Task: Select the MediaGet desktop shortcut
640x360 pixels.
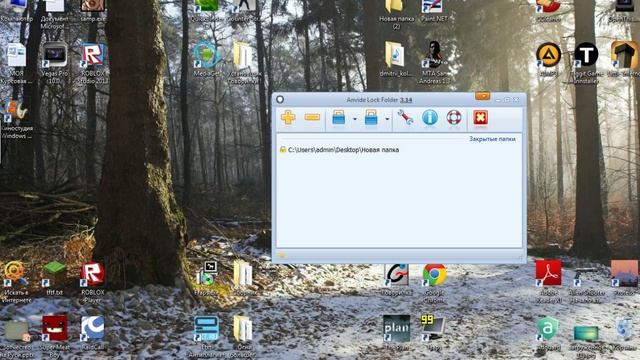Action: point(207,60)
